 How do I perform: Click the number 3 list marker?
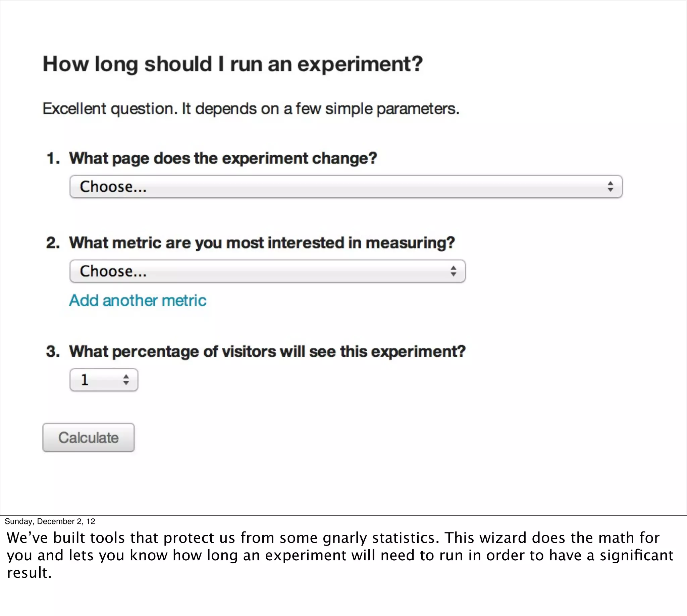[x=53, y=352]
